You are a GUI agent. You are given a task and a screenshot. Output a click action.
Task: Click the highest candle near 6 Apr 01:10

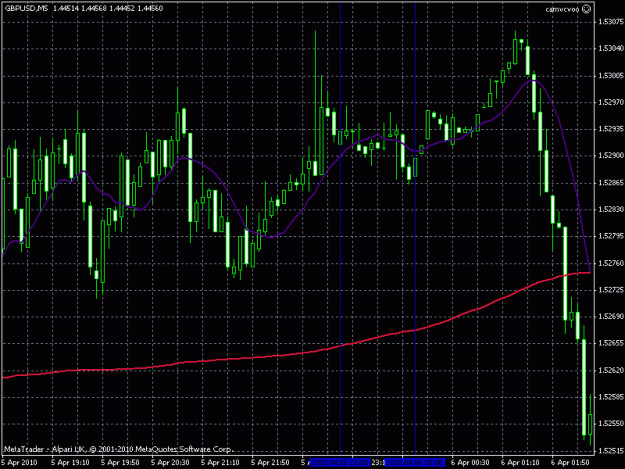point(515,52)
